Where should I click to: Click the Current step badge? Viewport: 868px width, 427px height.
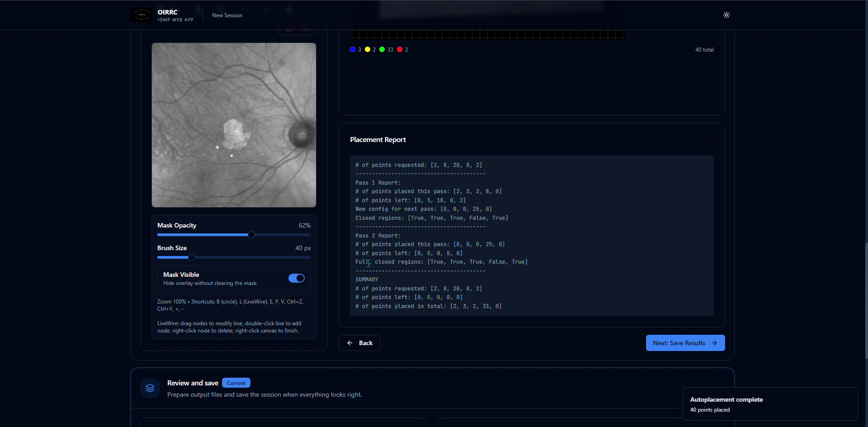(236, 383)
